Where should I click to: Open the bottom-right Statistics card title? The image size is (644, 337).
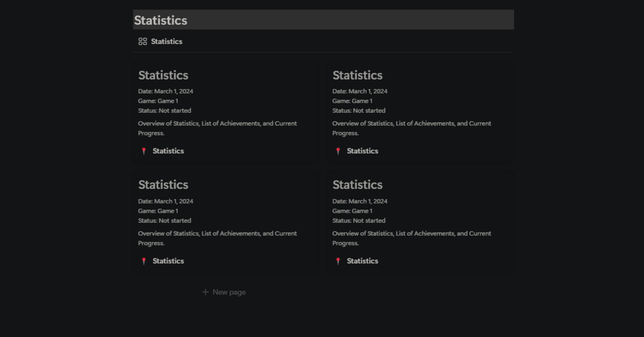coord(358,185)
